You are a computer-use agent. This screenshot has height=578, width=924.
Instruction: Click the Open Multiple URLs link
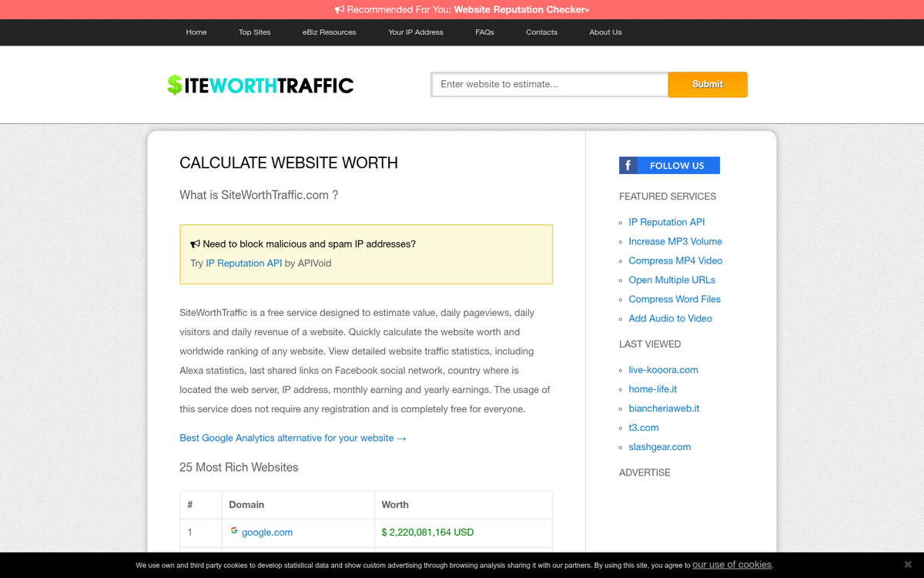(671, 280)
